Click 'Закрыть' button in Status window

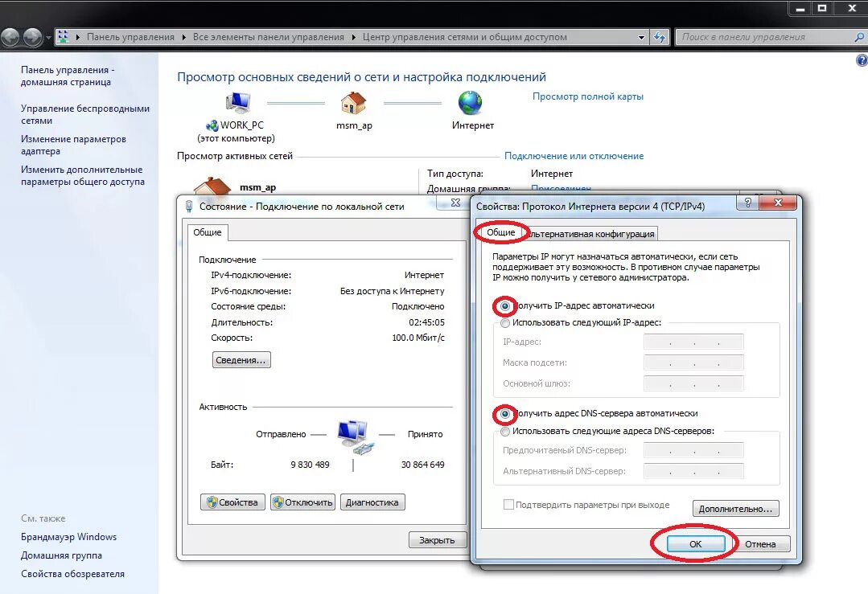coord(438,540)
